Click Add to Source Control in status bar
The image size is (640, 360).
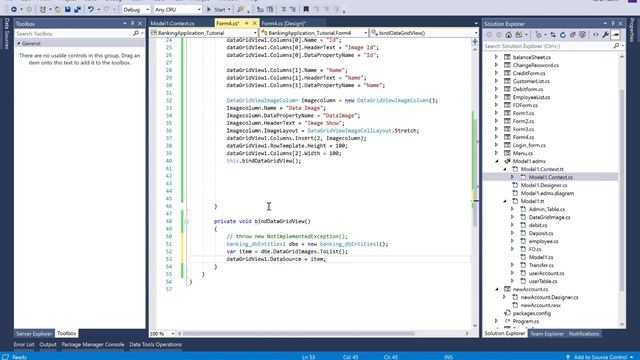600,357
